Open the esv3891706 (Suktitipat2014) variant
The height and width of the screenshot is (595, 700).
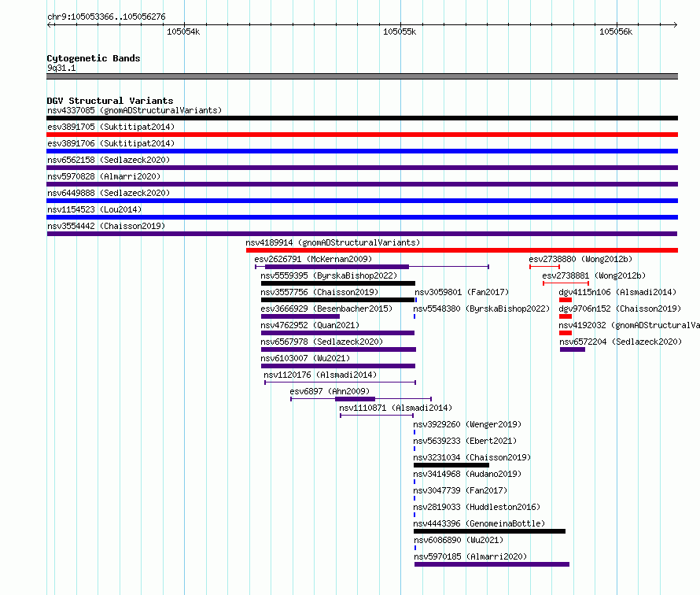tap(111, 143)
